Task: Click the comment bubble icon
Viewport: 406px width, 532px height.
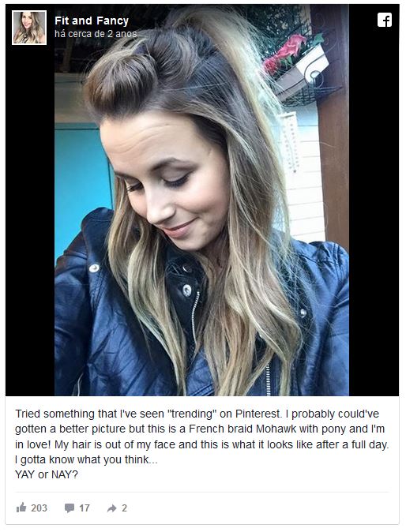Action: (70, 508)
